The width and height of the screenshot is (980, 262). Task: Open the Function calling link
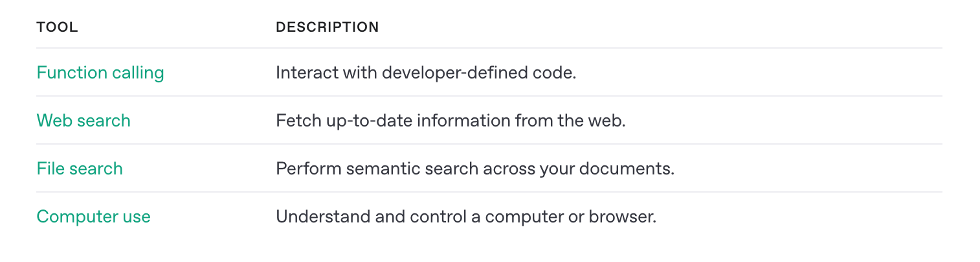(100, 73)
